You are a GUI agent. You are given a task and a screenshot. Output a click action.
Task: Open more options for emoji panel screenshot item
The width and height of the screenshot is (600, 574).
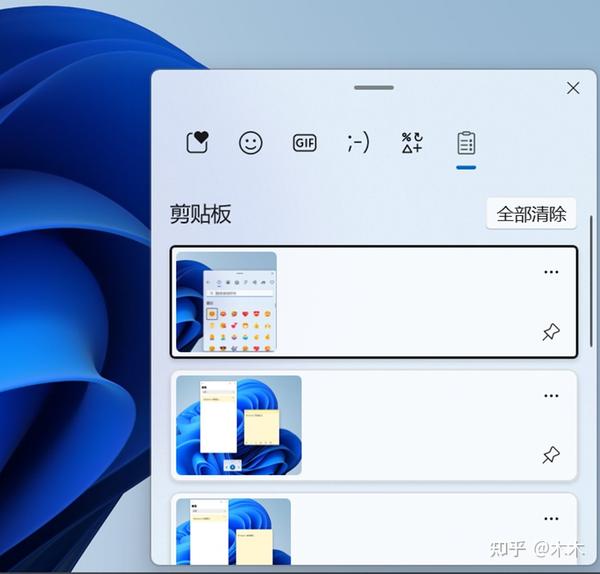[551, 272]
